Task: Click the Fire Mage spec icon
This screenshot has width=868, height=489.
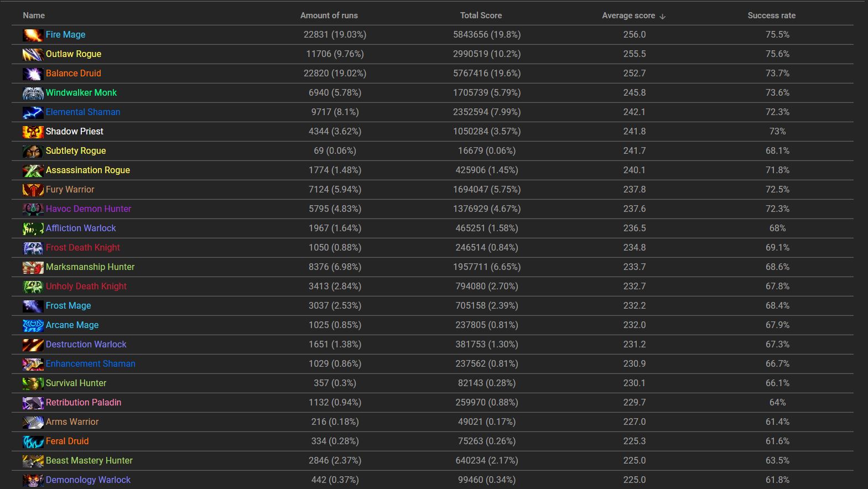Action: click(x=33, y=35)
